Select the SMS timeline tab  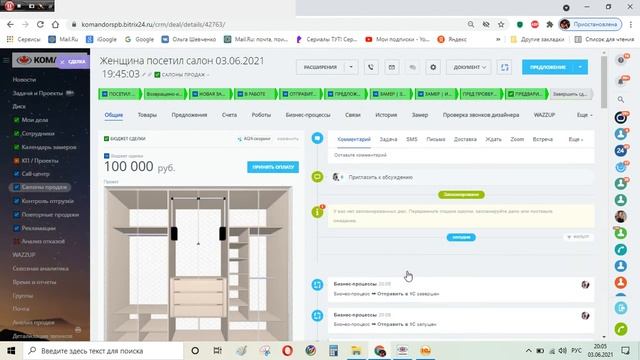(x=412, y=140)
